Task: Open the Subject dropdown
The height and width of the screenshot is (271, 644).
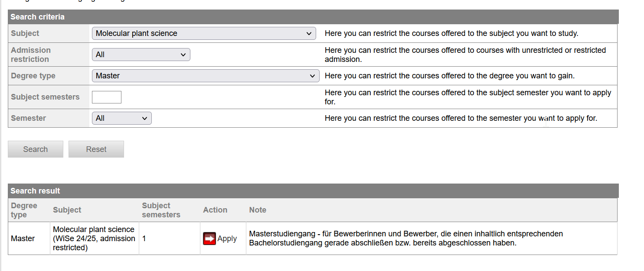Action: (x=203, y=33)
